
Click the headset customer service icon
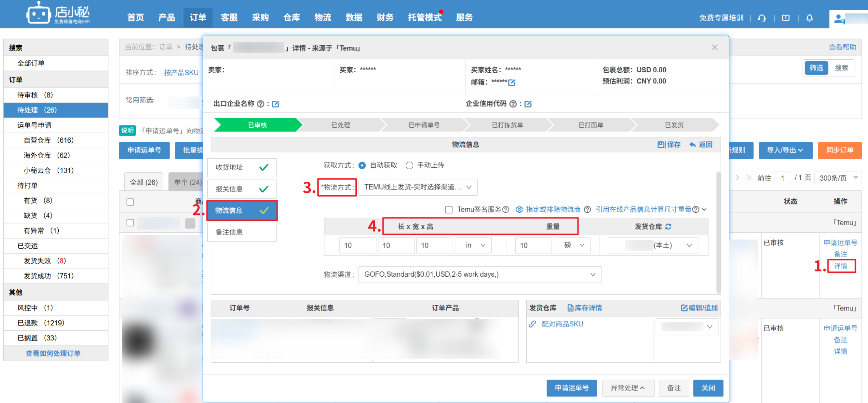tap(762, 18)
